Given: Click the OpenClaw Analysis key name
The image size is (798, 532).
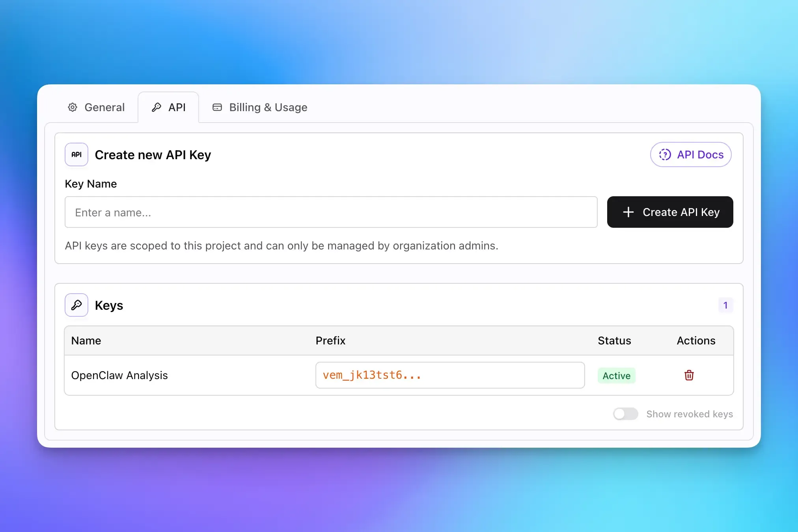Looking at the screenshot, I should (x=119, y=375).
